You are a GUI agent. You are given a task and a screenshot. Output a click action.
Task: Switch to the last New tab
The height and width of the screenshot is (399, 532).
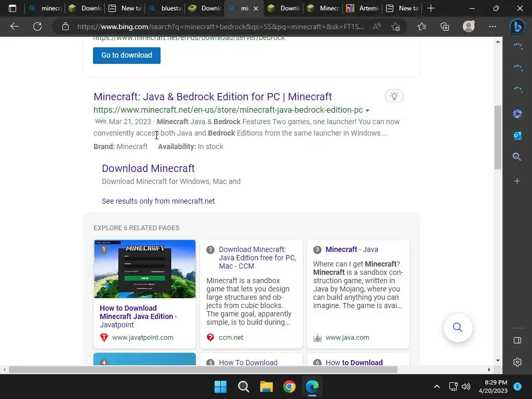click(403, 8)
